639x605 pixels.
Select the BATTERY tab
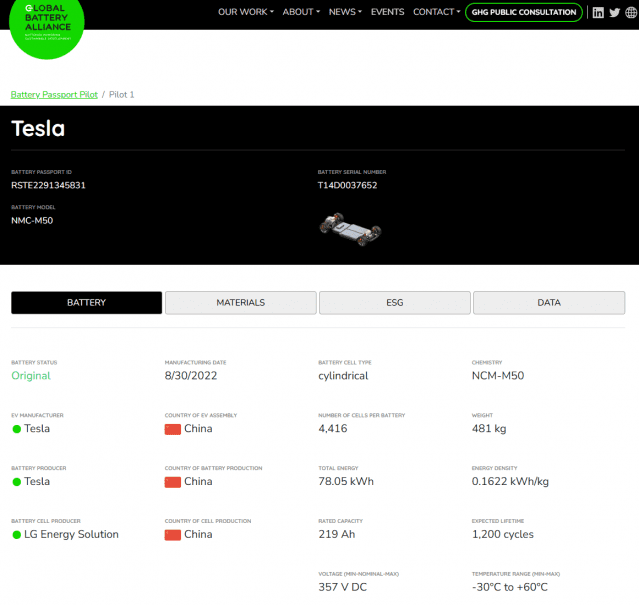tap(86, 303)
